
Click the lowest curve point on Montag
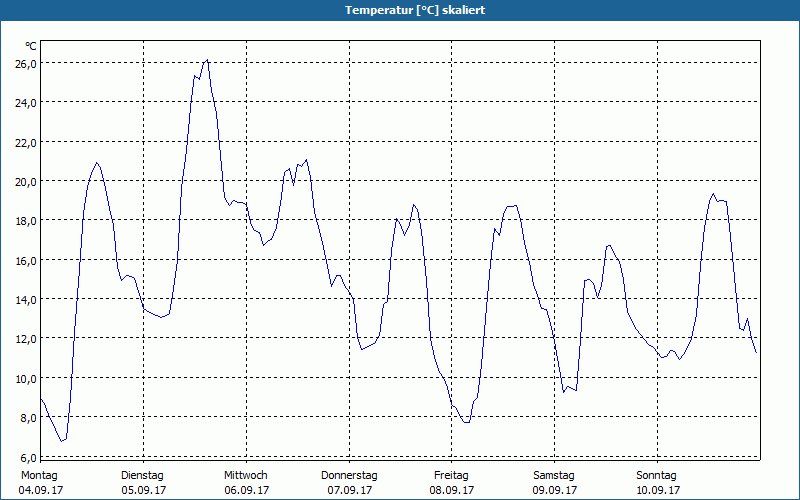coord(62,441)
